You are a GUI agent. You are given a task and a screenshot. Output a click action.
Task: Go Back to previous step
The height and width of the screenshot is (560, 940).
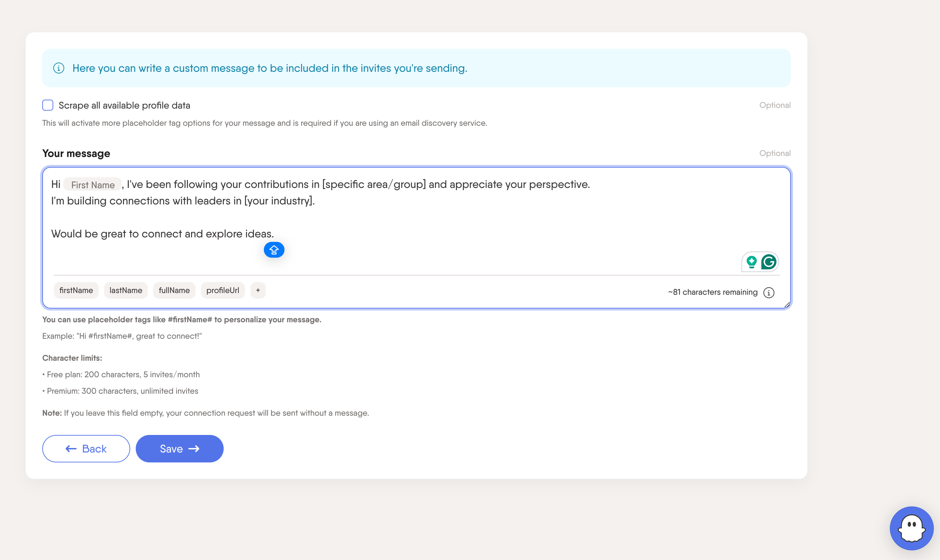[86, 449]
